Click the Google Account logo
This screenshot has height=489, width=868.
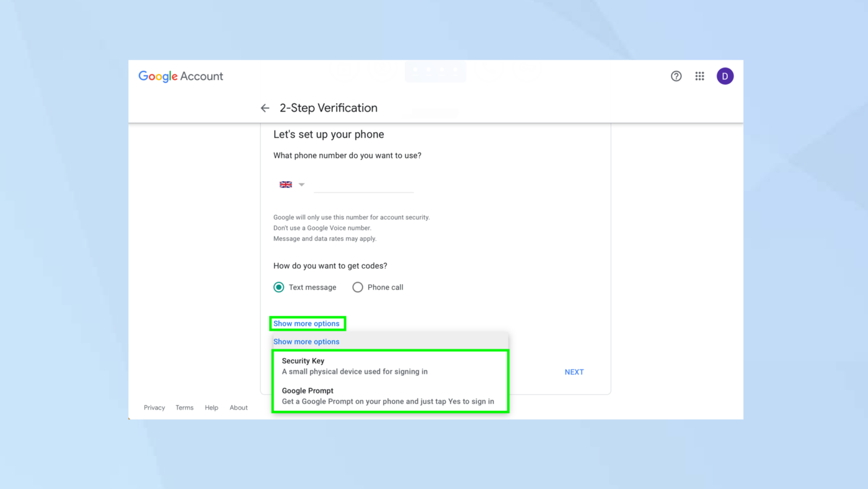coord(180,76)
